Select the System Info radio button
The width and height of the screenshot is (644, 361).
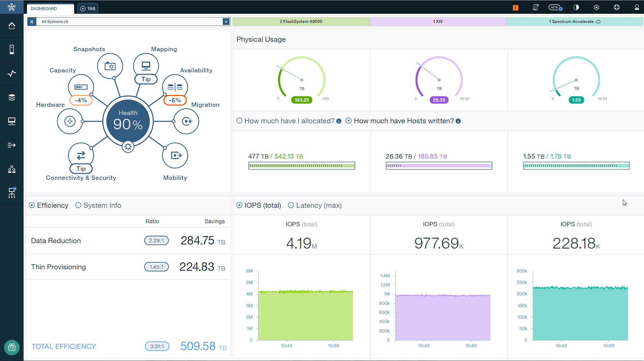[78, 205]
